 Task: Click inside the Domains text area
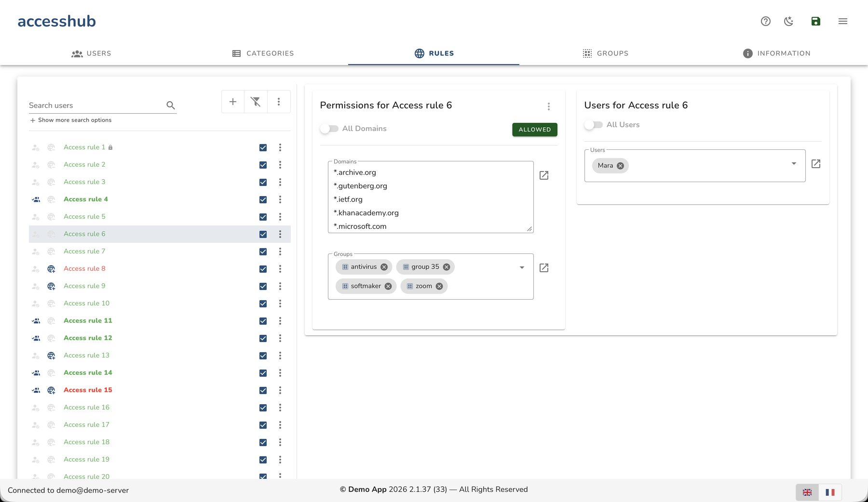[431, 198]
